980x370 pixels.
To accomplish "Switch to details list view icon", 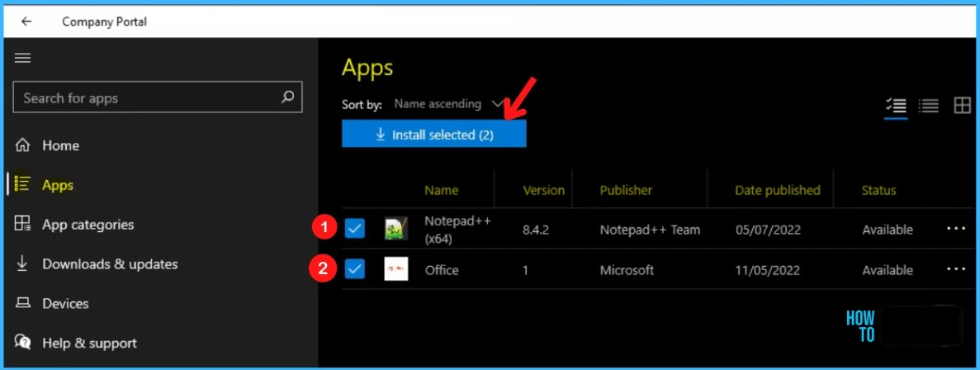I will click(x=929, y=107).
